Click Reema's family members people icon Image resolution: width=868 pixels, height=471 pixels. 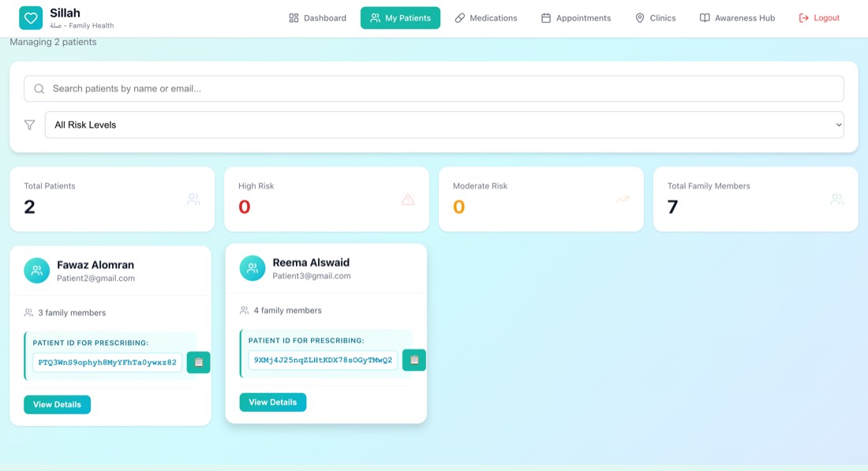coord(244,311)
